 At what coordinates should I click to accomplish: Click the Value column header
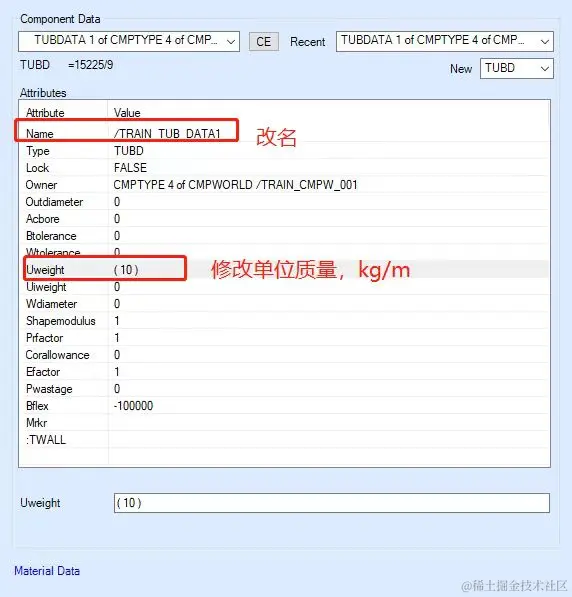tap(127, 113)
